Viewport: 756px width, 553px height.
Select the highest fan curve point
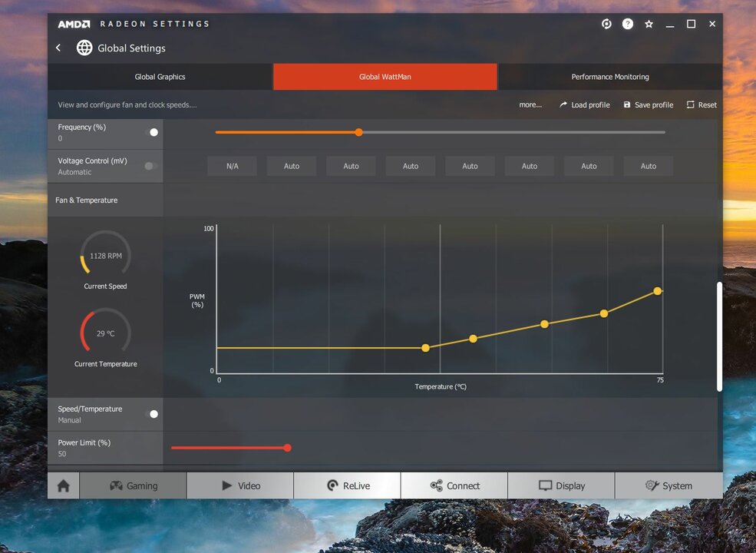pyautogui.click(x=657, y=291)
